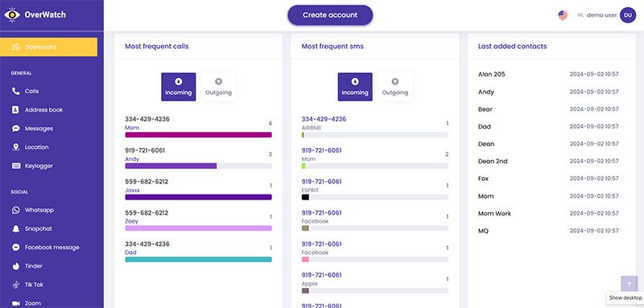Click the scroll-to-top arrow button
Screen dimensions: 644x308
tap(630, 284)
